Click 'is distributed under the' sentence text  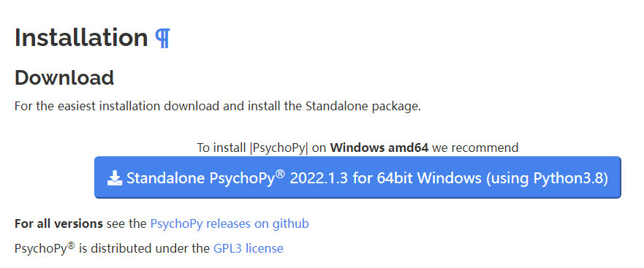144,249
